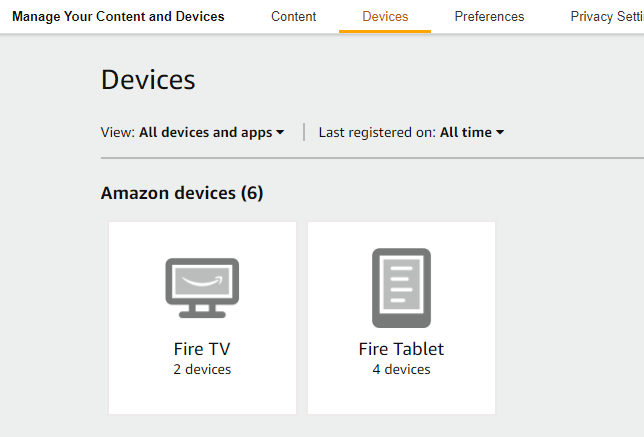Click the View: filter label
The height and width of the screenshot is (437, 644).
pyautogui.click(x=118, y=132)
